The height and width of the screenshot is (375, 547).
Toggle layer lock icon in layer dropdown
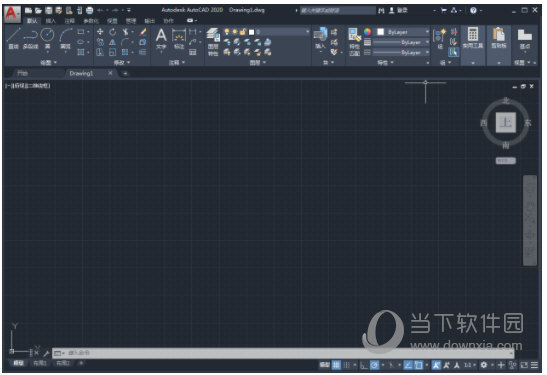[x=243, y=32]
